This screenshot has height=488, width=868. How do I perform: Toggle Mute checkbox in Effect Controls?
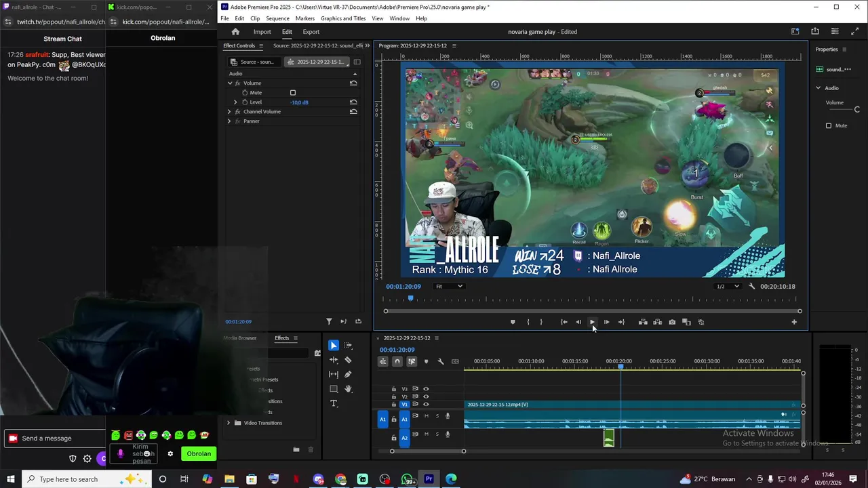293,93
